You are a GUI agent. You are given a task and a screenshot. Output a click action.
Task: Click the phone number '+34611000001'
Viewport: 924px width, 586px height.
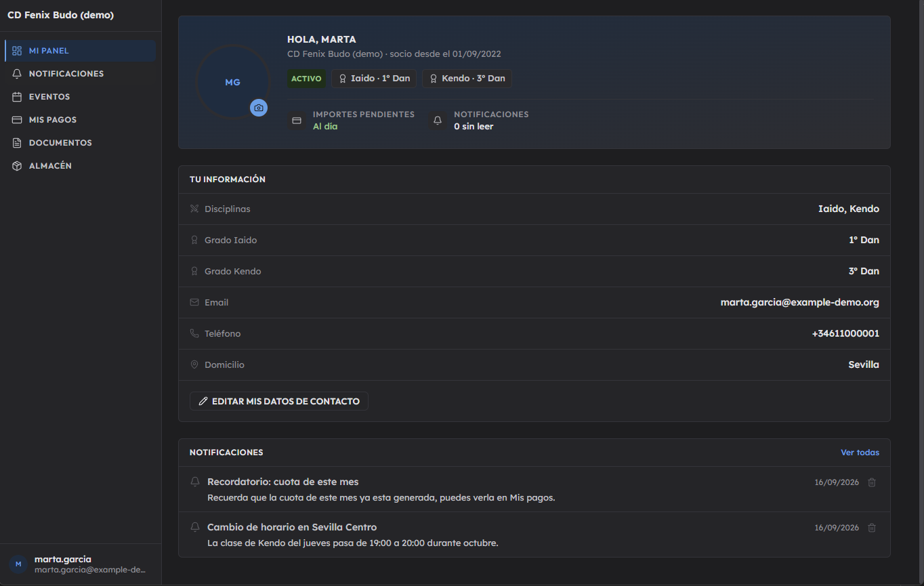(845, 334)
